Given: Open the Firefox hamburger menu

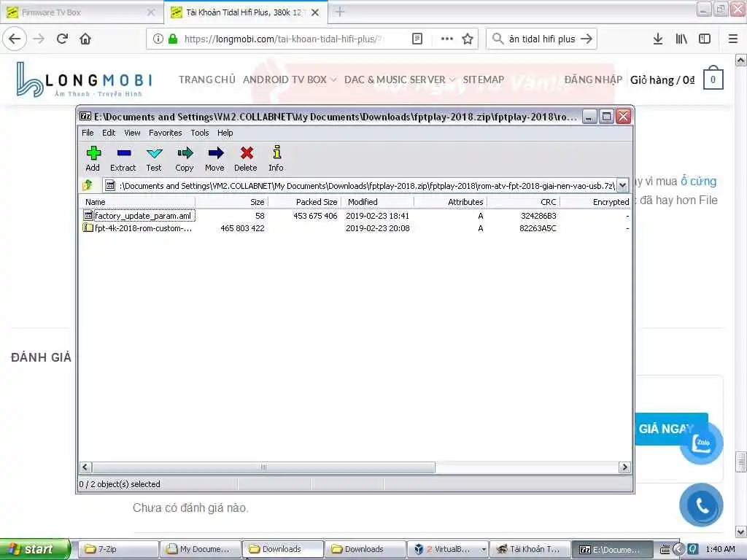Looking at the screenshot, I should 732,39.
